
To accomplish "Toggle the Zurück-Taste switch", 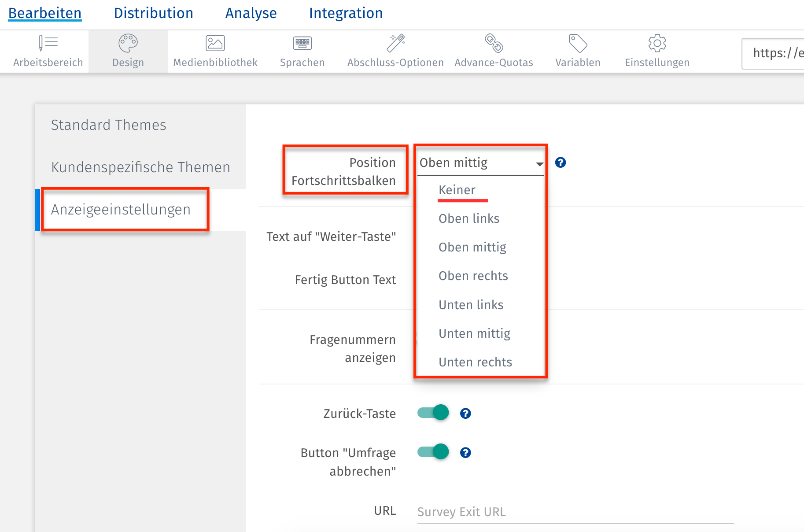I will coord(434,413).
